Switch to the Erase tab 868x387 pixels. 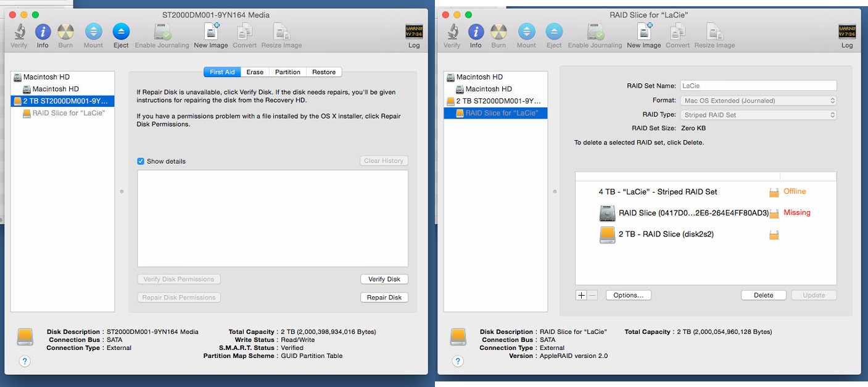point(255,72)
